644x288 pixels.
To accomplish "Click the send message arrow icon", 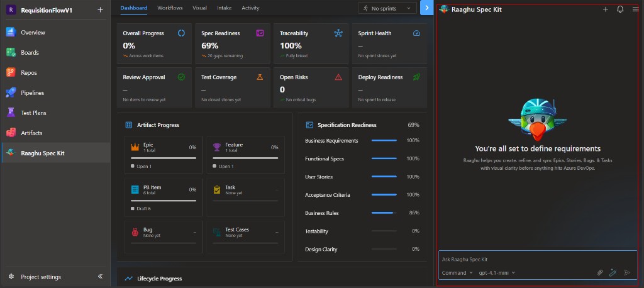I will click(x=627, y=273).
